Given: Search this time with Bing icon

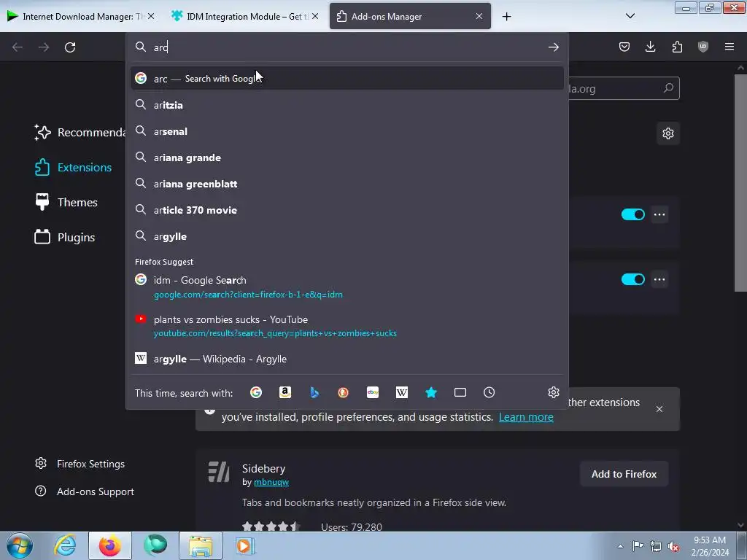Looking at the screenshot, I should tap(314, 392).
